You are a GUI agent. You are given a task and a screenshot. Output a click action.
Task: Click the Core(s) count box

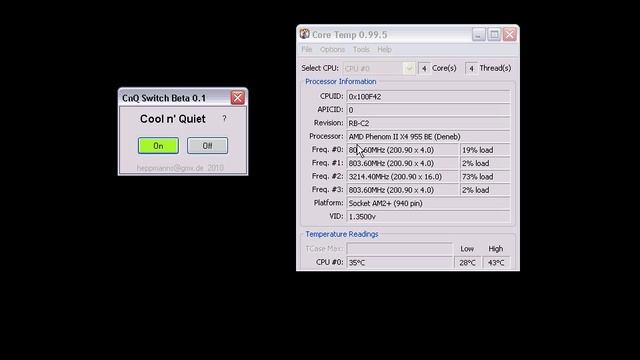pyautogui.click(x=424, y=68)
